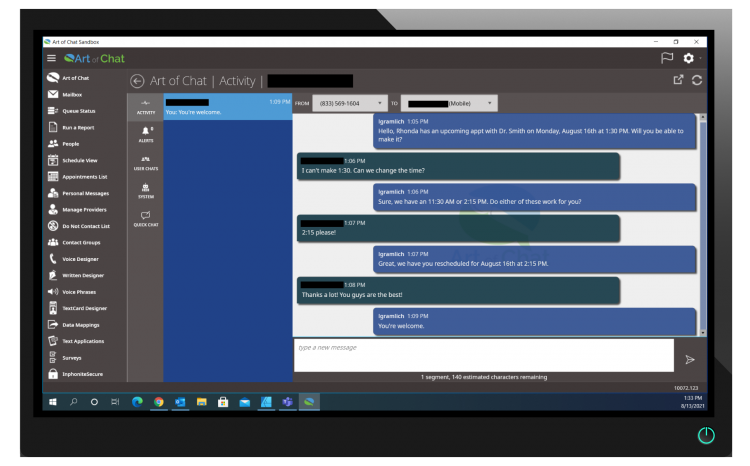The width and height of the screenshot is (750, 466).
Task: Open the hamburger menu icon
Action: [51, 58]
